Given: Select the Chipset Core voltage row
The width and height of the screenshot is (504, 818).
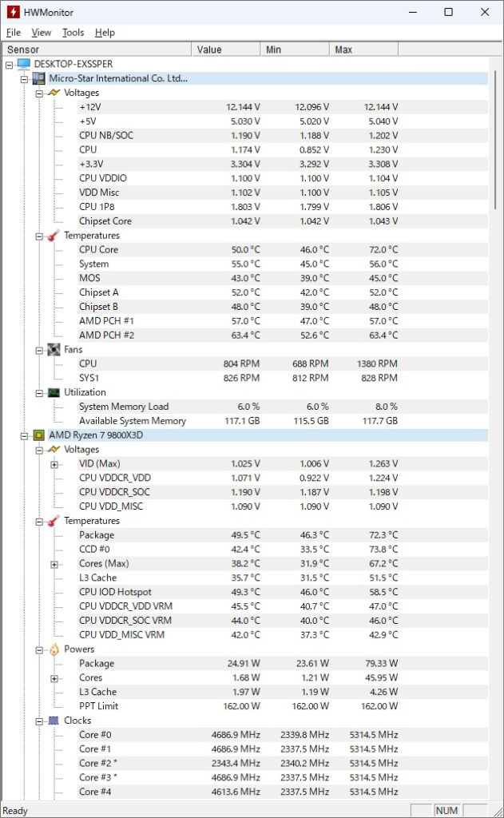Looking at the screenshot, I should pos(282,221).
